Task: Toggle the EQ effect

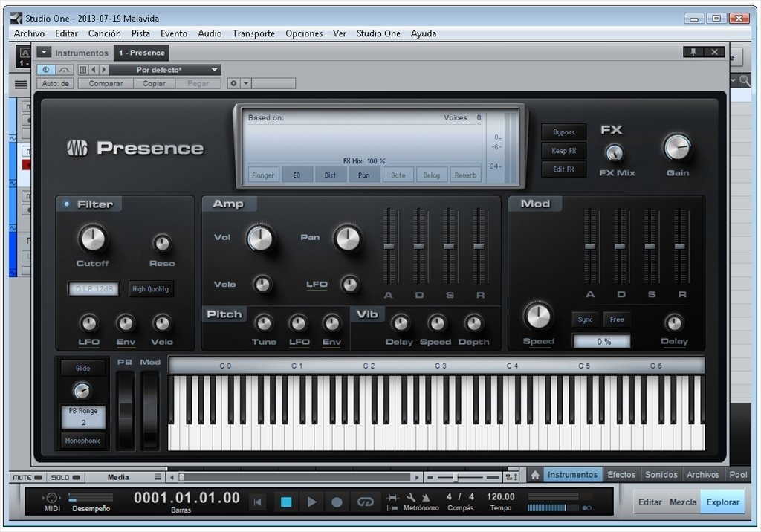Action: (297, 175)
